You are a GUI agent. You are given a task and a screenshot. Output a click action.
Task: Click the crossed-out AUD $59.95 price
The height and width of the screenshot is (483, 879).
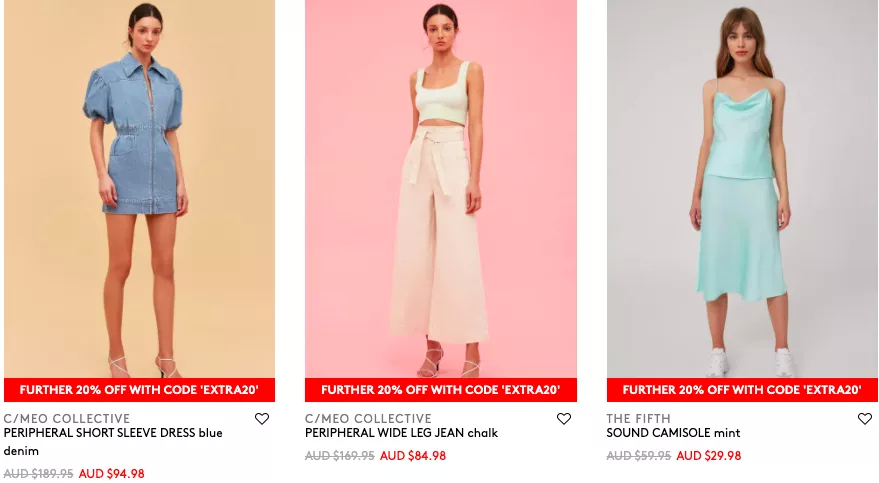(x=639, y=456)
